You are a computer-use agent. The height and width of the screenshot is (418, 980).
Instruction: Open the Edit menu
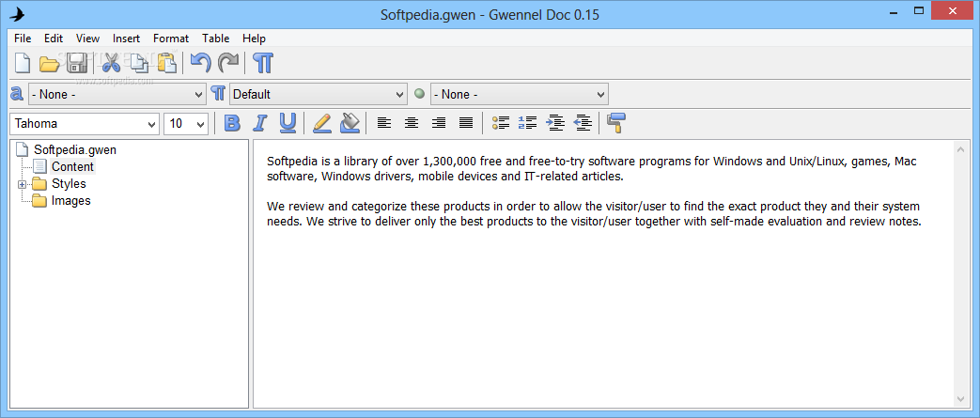pos(54,39)
